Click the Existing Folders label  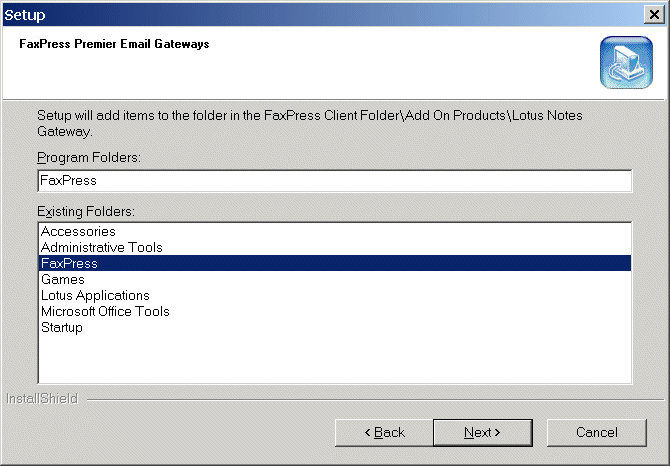click(x=86, y=211)
